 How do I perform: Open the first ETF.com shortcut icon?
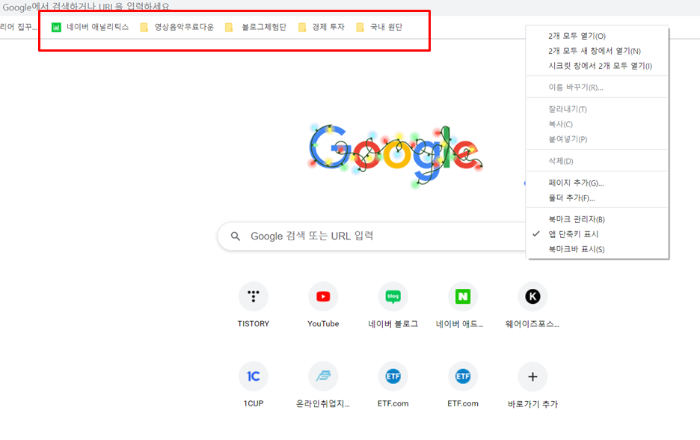point(393,376)
